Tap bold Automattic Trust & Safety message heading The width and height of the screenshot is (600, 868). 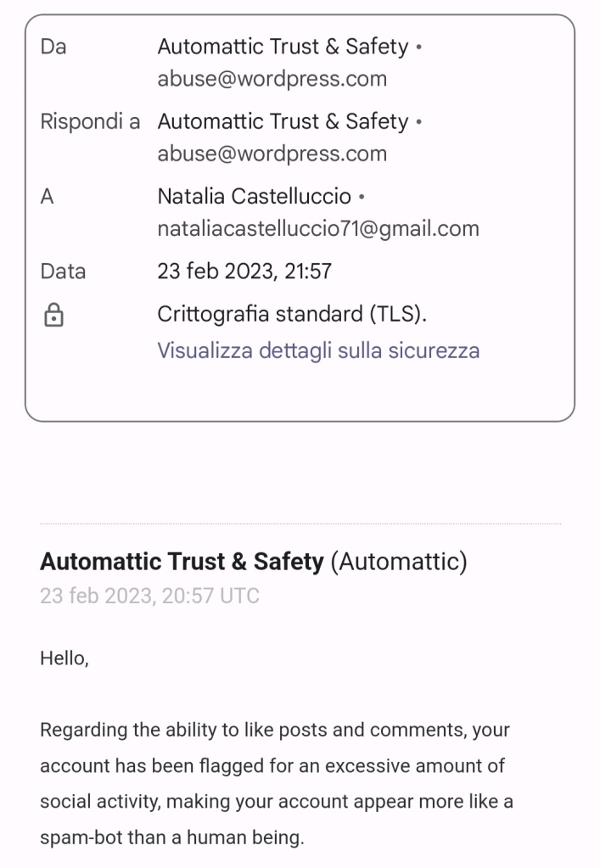point(182,561)
